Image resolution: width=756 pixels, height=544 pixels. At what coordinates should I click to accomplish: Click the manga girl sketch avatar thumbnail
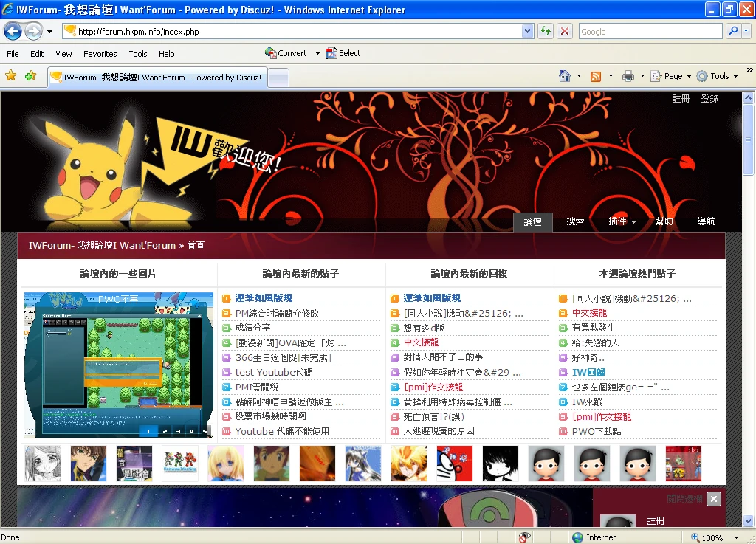coord(43,464)
